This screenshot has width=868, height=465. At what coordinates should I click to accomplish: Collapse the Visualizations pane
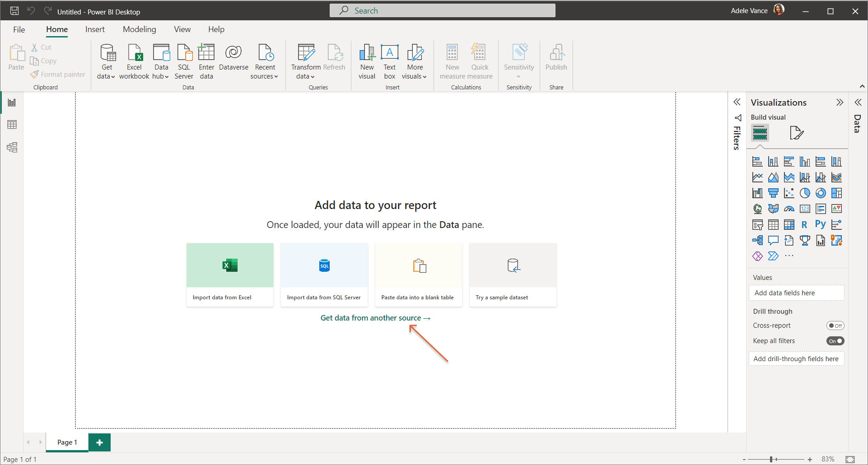tap(840, 102)
